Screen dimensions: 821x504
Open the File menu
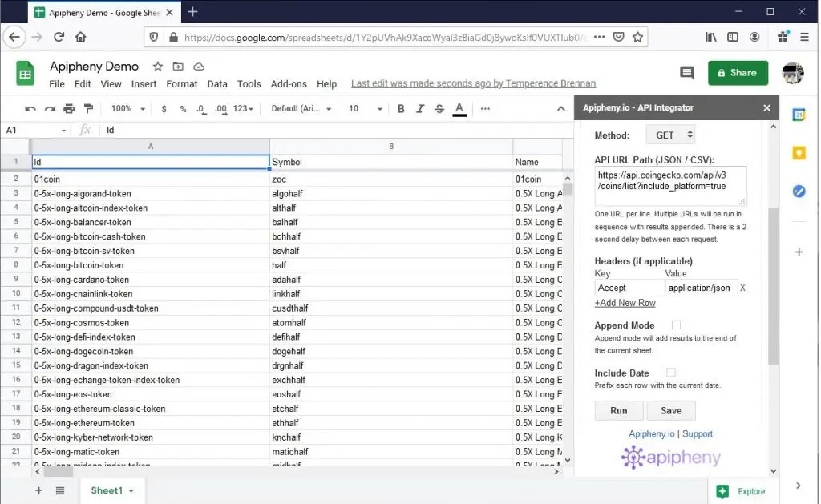click(57, 84)
